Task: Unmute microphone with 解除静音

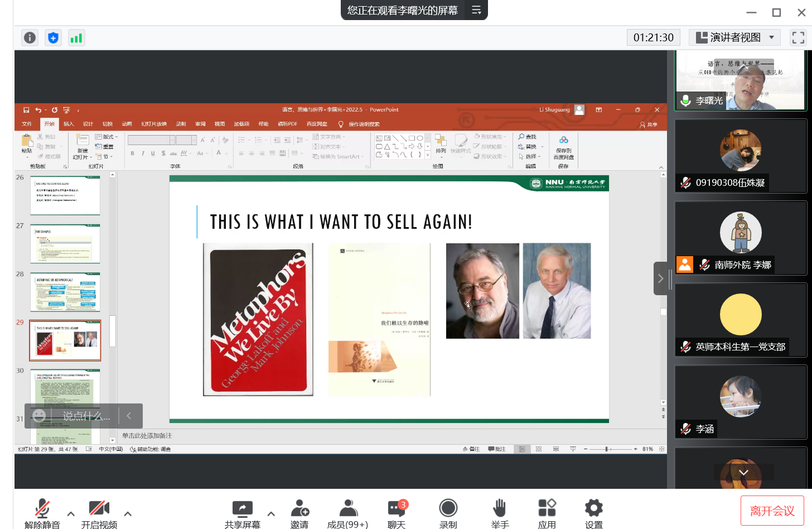Action: [x=42, y=513]
